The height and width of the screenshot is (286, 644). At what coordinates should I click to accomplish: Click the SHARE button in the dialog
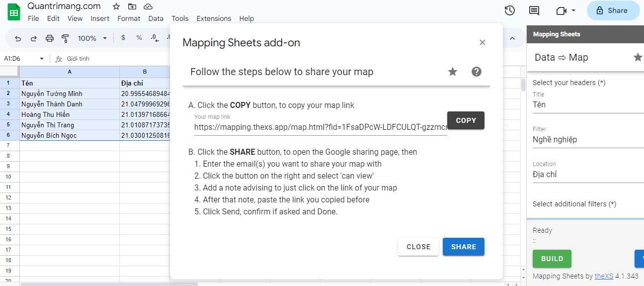(464, 247)
